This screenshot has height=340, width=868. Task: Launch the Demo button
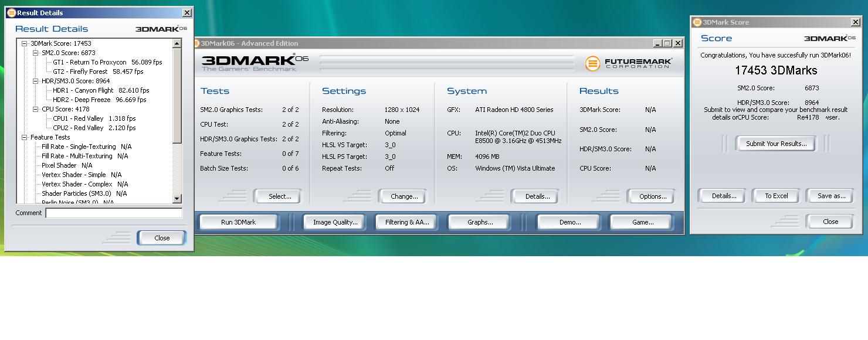[x=569, y=222]
